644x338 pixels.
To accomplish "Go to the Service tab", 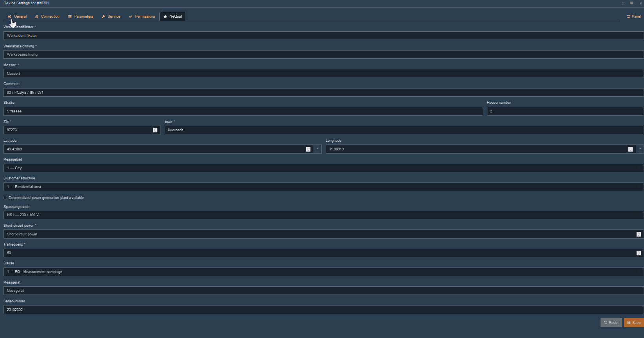I will click(x=111, y=16).
